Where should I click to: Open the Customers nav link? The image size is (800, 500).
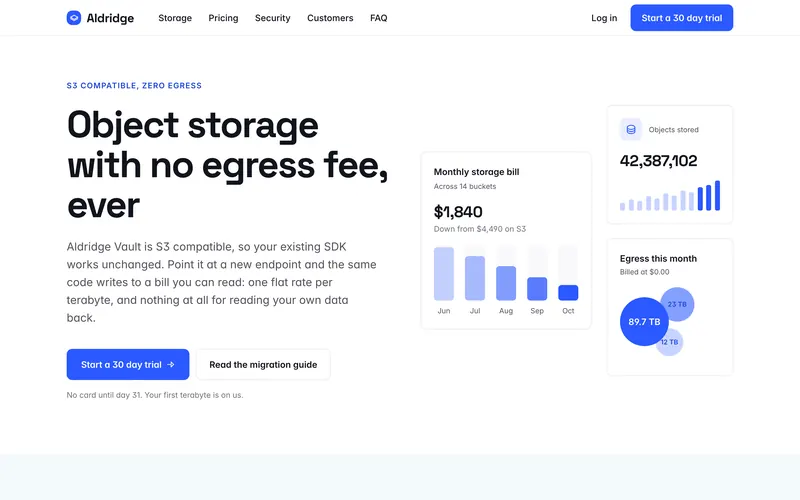[330, 18]
